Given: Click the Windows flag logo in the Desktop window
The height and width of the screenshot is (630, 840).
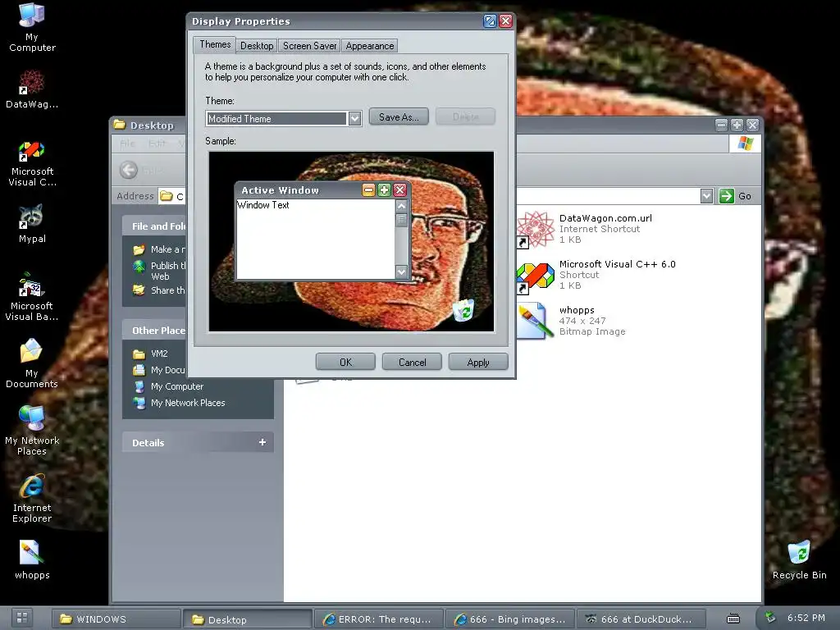Looking at the screenshot, I should point(745,144).
